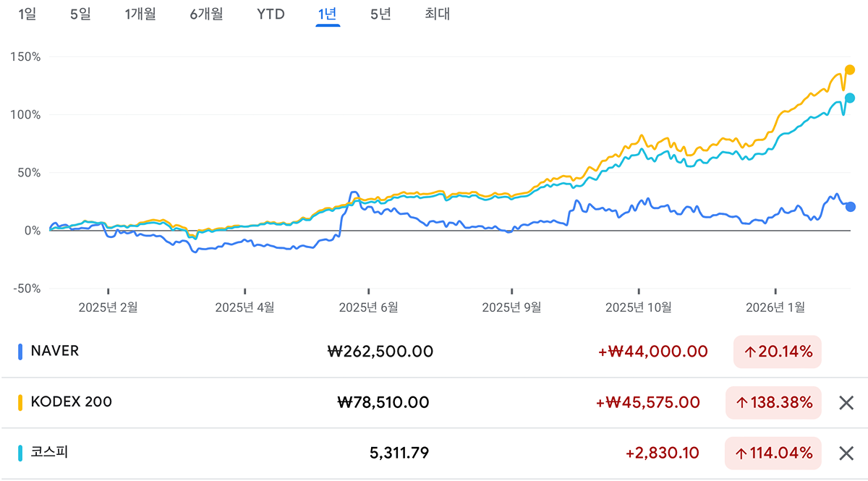Click 코스피's 114.04% change badge
Viewport: 868px width, 481px height.
[773, 454]
